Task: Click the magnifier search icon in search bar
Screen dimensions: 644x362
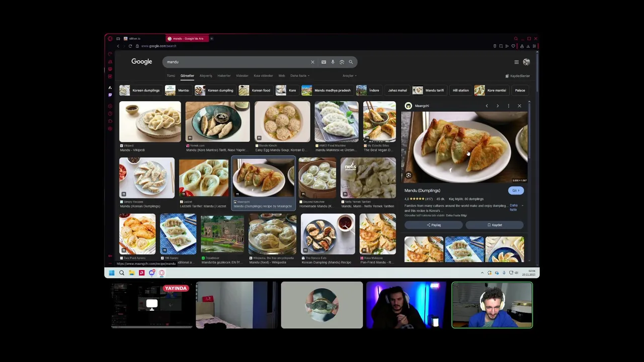Action: pos(351,62)
